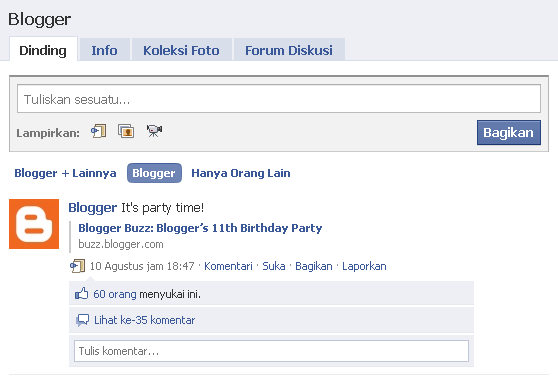
Task: Click the Komentari link
Action: pyautogui.click(x=228, y=266)
